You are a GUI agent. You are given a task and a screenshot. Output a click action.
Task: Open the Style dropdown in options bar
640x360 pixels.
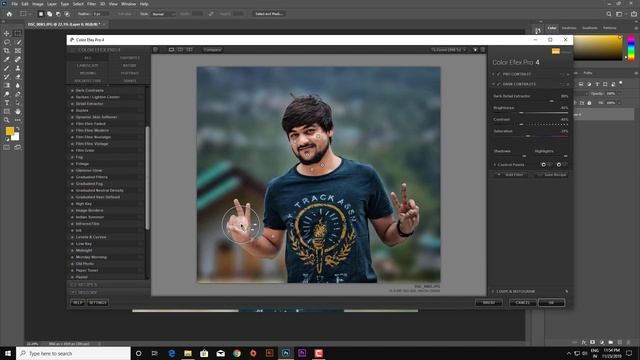tap(163, 14)
